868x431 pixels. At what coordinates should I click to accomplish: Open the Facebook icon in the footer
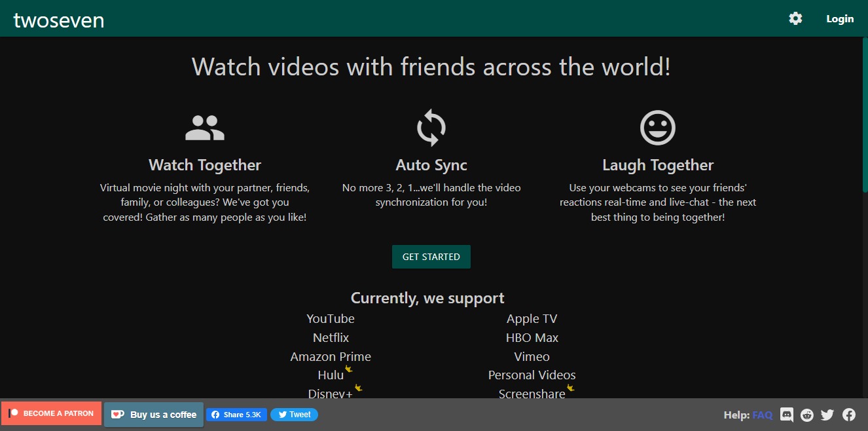point(849,415)
